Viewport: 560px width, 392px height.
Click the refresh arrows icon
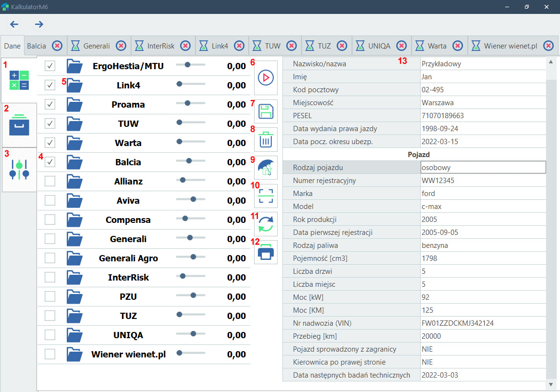[266, 224]
